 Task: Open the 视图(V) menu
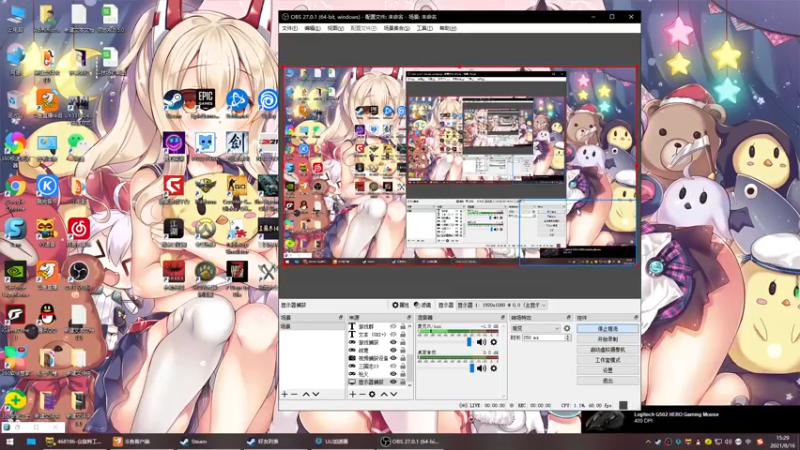pos(335,29)
